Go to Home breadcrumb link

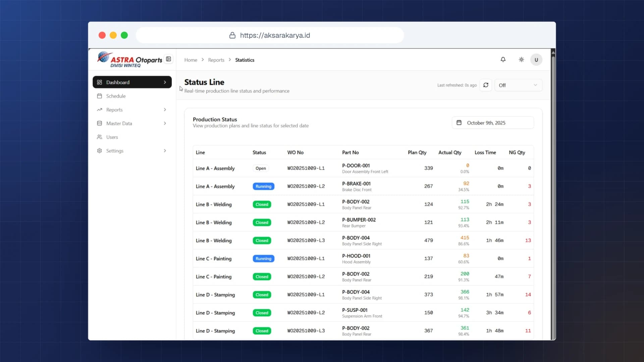191,60
